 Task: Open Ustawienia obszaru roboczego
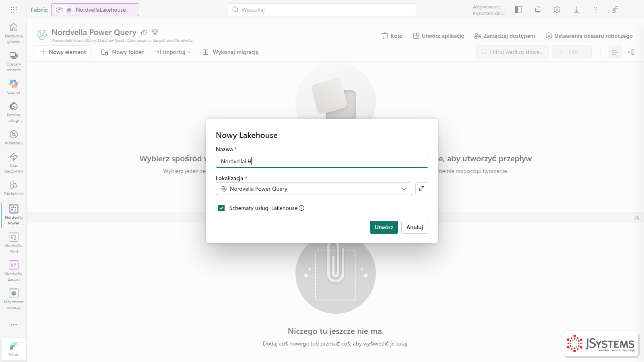589,36
